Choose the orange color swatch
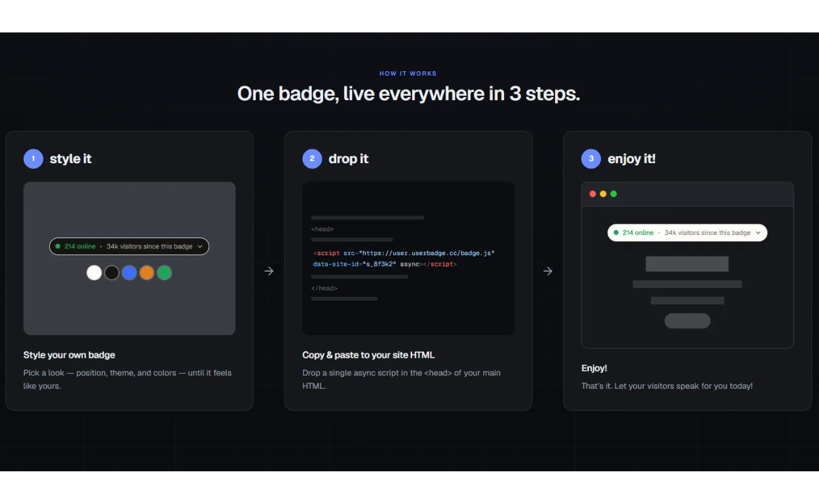Viewport: 819px width, 504px height. pyautogui.click(x=147, y=273)
